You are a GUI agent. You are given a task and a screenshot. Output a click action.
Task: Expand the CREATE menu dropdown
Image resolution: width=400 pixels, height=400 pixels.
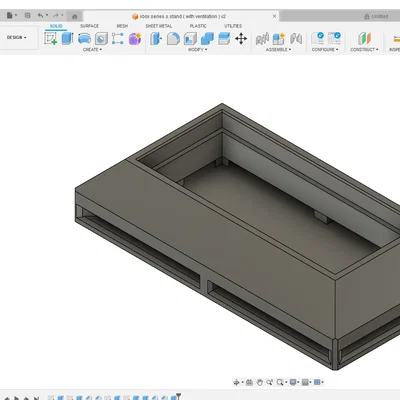[92, 49]
